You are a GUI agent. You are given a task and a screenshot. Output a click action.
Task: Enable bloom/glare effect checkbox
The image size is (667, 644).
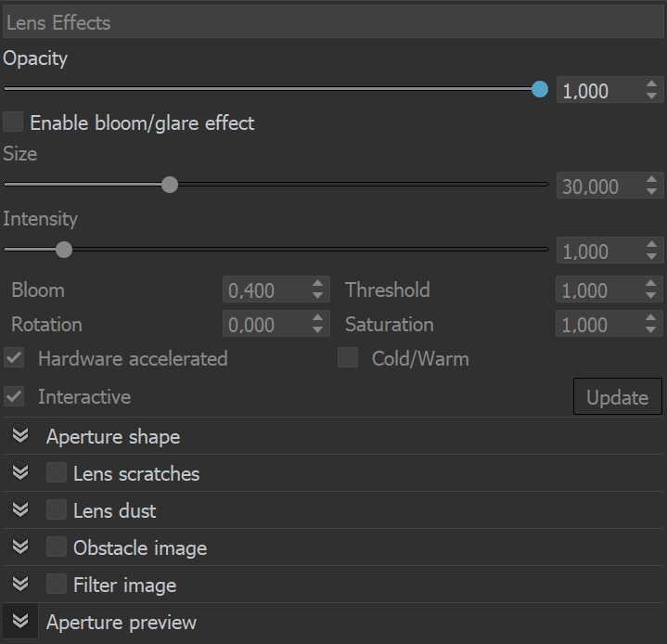pos(13,122)
